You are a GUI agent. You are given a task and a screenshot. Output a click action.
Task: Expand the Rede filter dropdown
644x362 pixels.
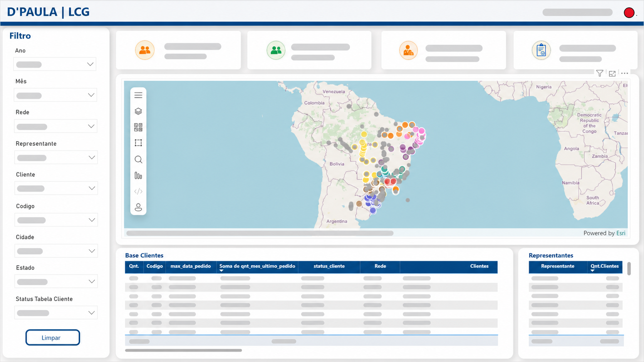[55, 126]
